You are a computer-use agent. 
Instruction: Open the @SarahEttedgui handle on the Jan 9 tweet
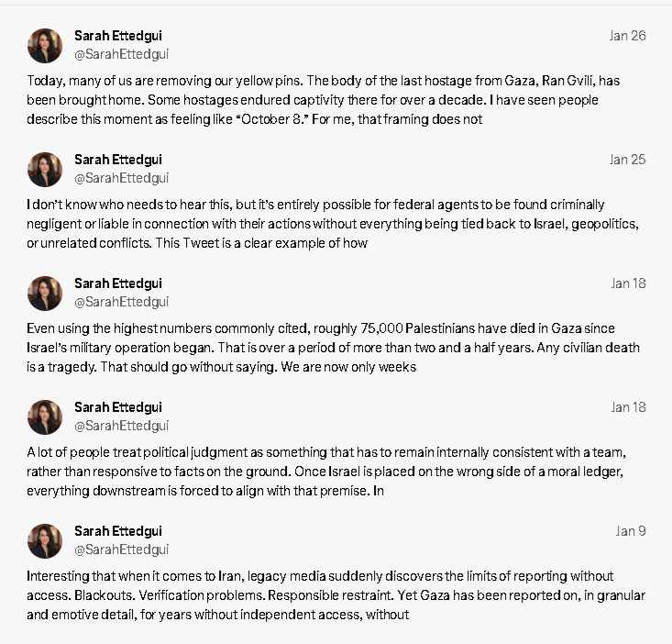[122, 550]
